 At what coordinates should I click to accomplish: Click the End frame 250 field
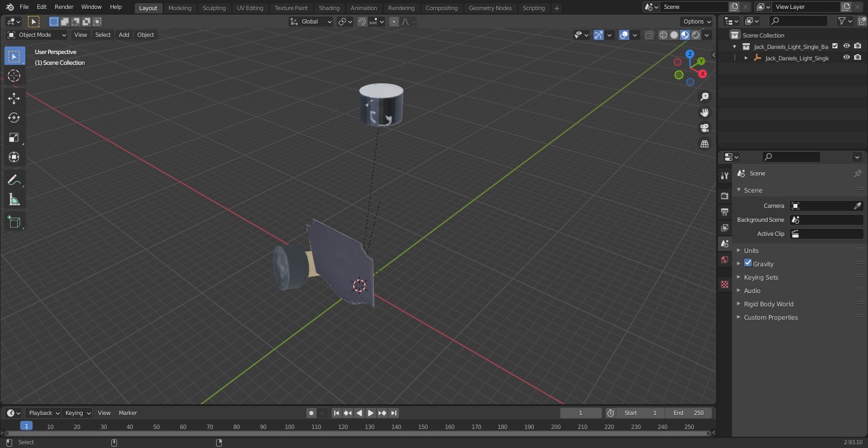689,413
